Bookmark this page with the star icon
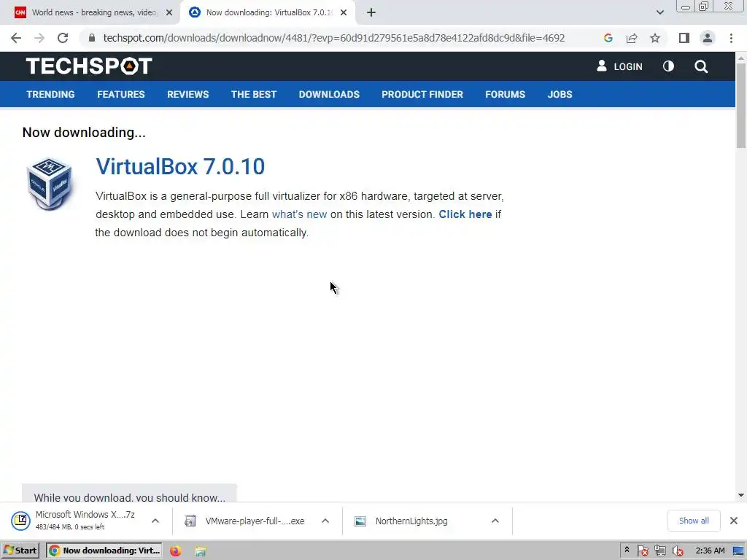The width and height of the screenshot is (747, 560). [x=655, y=38]
